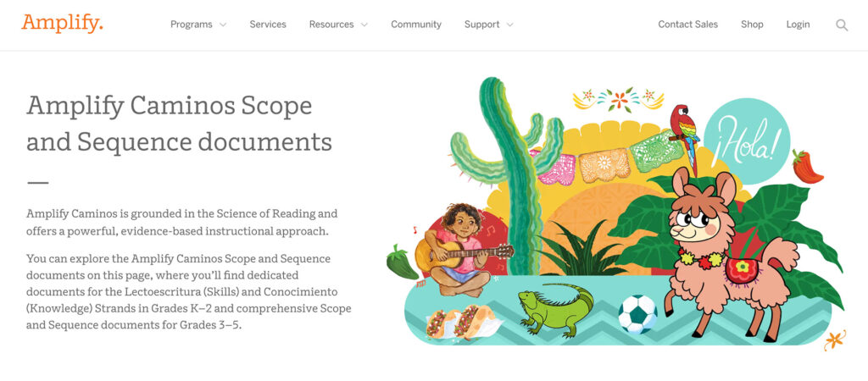Visit the Shop link
Viewport: 868px width, 381px height.
[x=753, y=25]
